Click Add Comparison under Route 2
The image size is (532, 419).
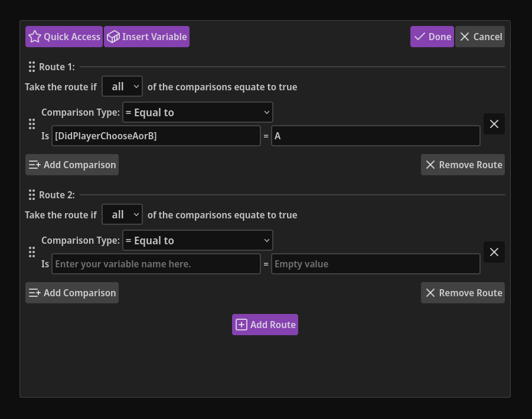71,293
